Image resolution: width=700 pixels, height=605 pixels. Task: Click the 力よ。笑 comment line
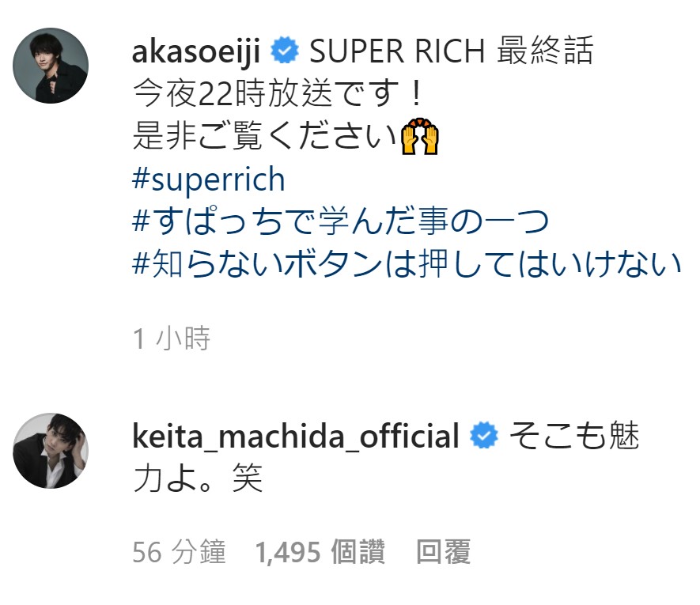[198, 478]
